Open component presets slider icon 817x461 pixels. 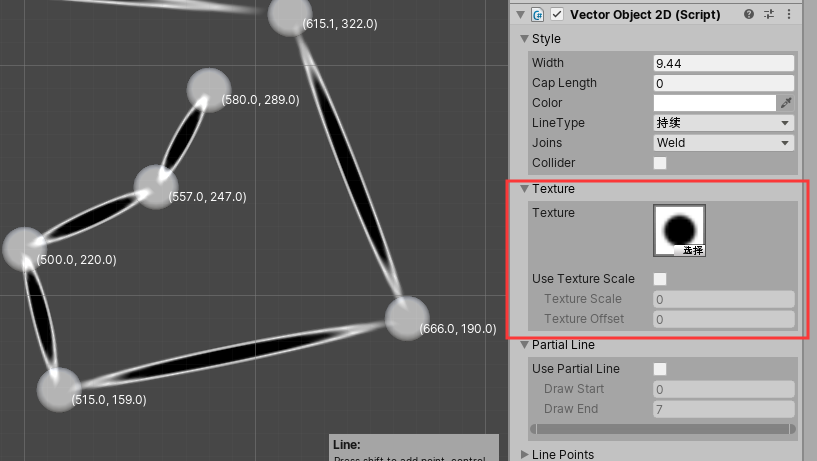(769, 15)
